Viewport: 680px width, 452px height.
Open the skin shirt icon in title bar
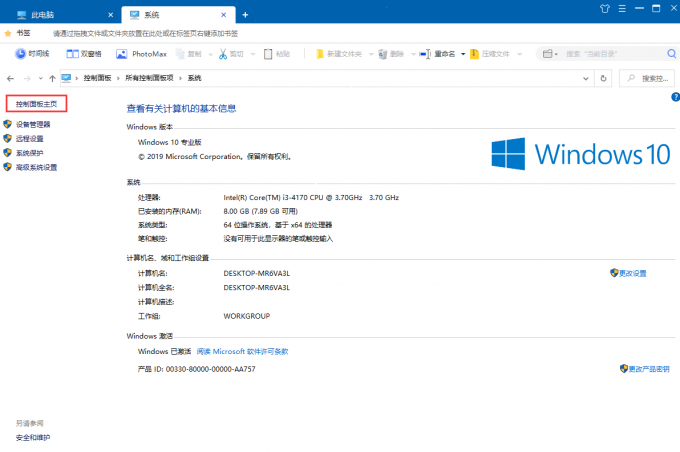point(605,8)
